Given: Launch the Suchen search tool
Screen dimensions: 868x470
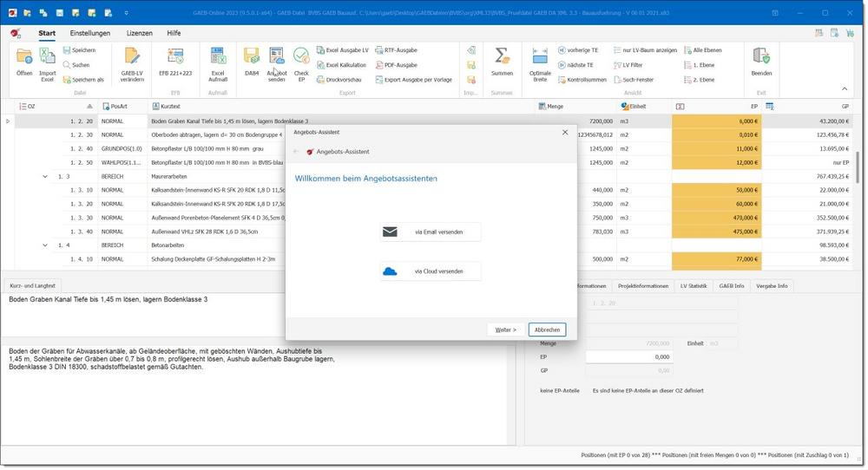Looking at the screenshot, I should 76,65.
